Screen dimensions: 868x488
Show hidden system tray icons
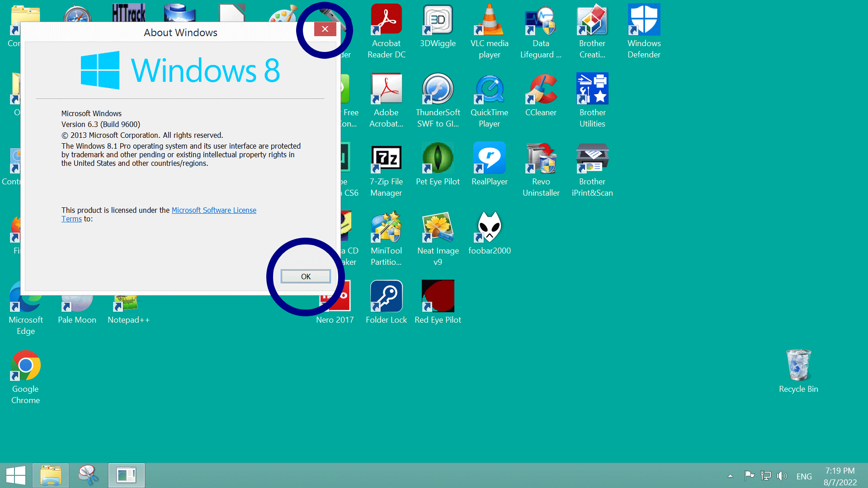tap(730, 476)
